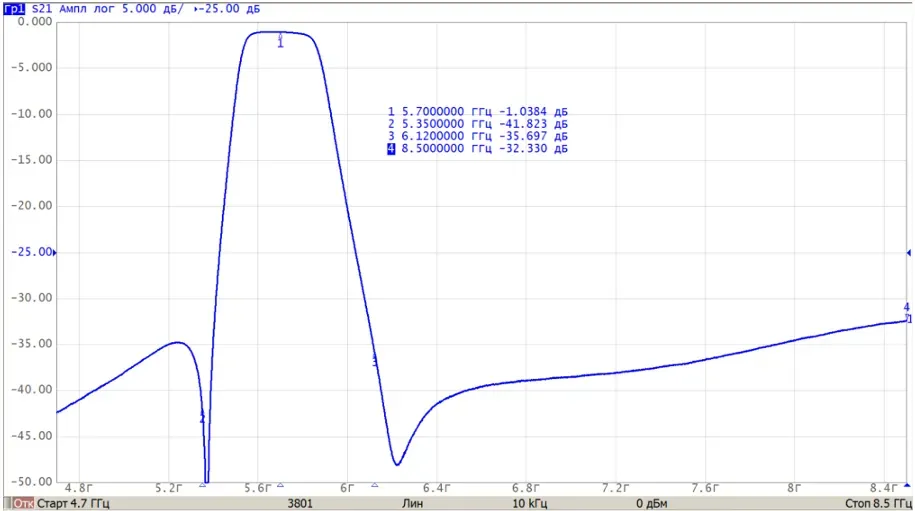Image resolution: width=915 pixels, height=511 pixels.
Task: Click the 5.6Г frequency axis label
Action: pos(258,488)
